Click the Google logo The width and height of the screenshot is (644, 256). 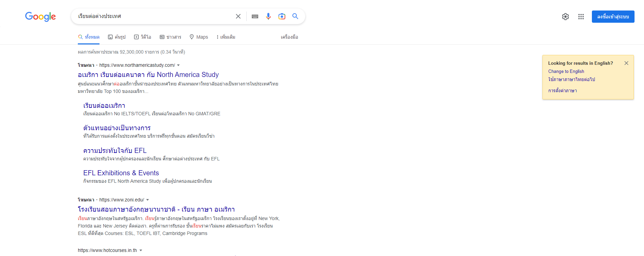pos(40,17)
